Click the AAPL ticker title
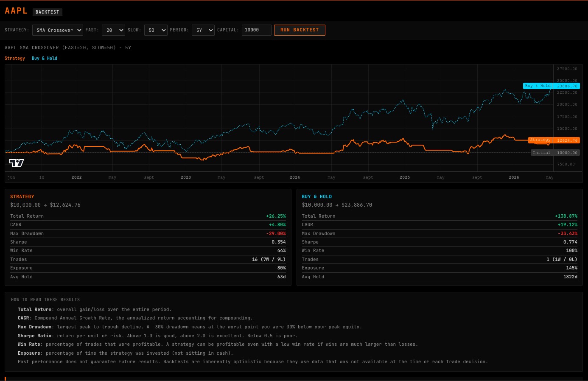 click(16, 11)
